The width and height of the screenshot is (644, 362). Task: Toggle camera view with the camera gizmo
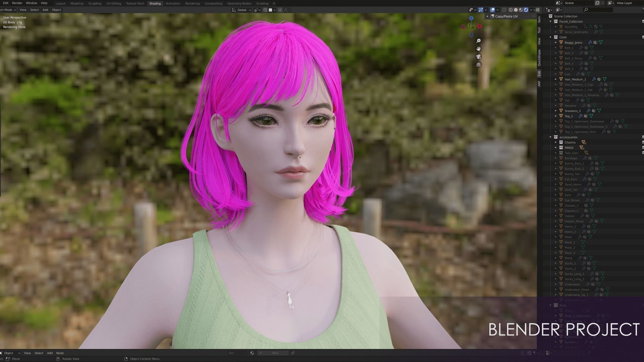478,57
